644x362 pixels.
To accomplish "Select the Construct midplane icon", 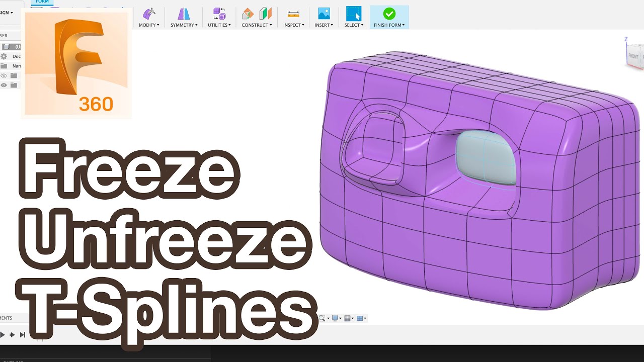I will pos(265,14).
